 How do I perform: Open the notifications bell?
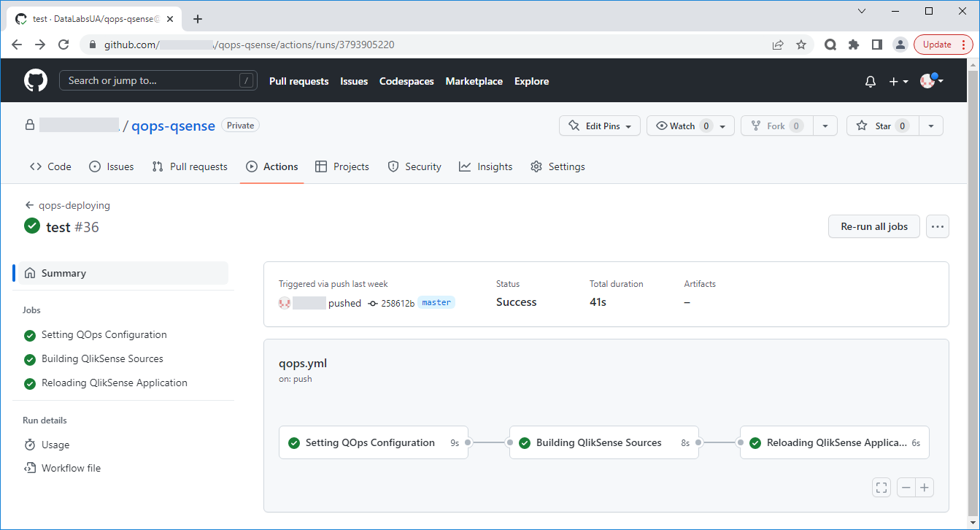point(870,82)
